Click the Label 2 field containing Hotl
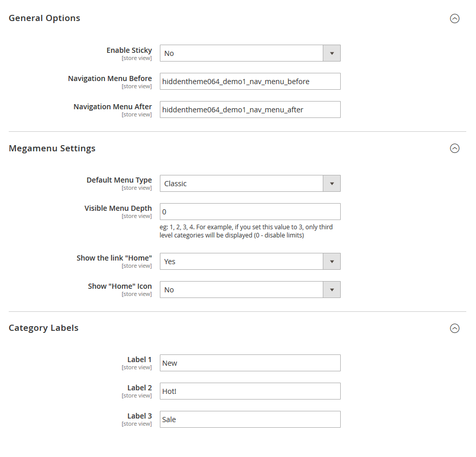 (250, 391)
